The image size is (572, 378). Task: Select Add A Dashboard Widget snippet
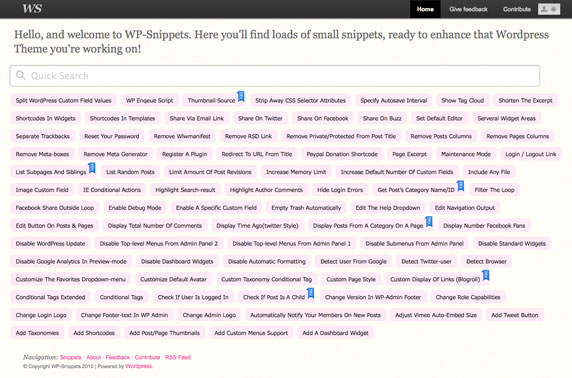(336, 333)
